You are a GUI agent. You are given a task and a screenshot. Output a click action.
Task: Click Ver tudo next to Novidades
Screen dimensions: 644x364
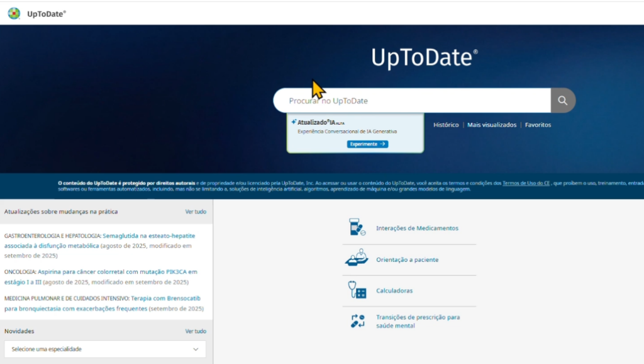coord(196,331)
